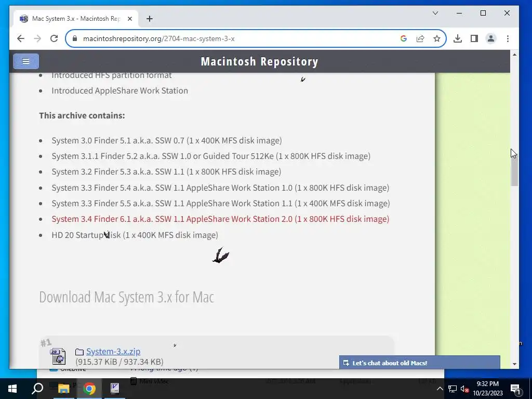Open the Windows Start menu
532x399 pixels.
(12, 389)
